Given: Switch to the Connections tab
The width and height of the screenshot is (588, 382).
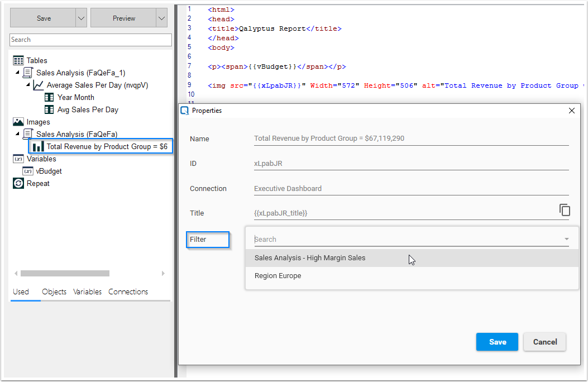Looking at the screenshot, I should click(128, 292).
